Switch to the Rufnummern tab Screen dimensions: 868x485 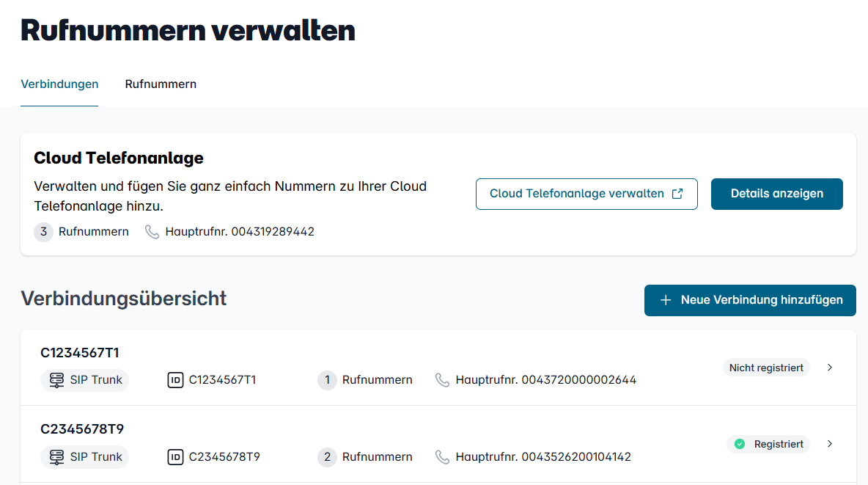(x=161, y=84)
